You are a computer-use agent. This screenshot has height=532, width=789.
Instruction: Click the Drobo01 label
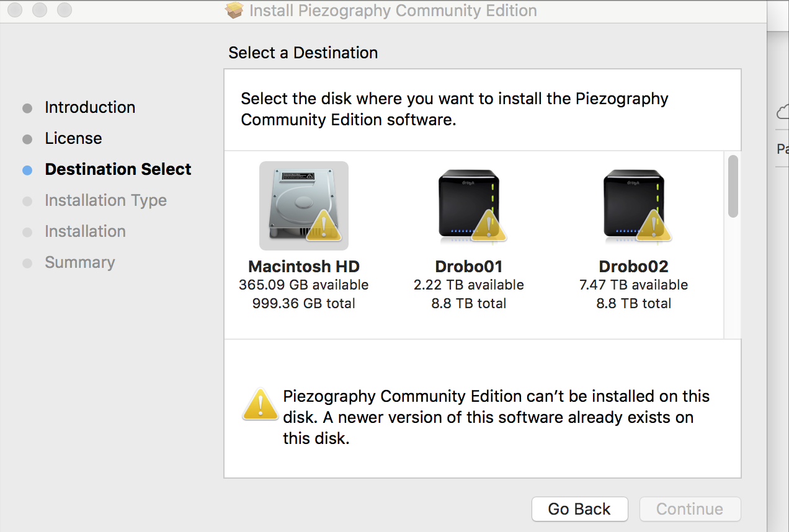(469, 267)
